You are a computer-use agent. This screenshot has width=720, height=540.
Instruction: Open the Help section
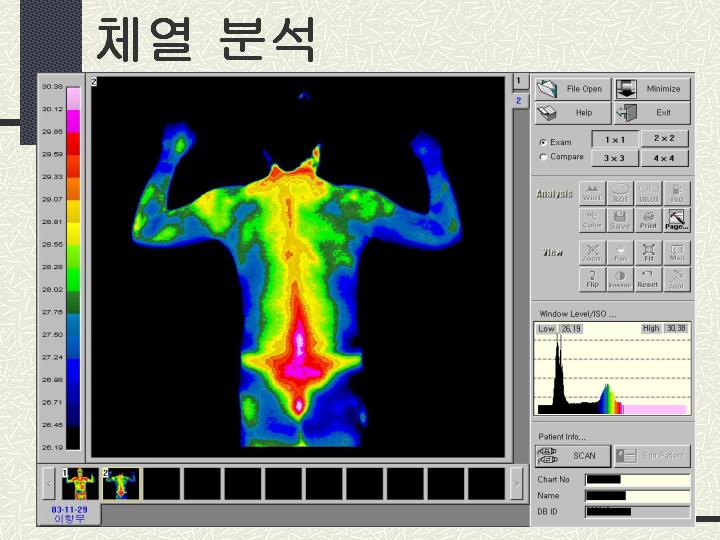coord(573,113)
